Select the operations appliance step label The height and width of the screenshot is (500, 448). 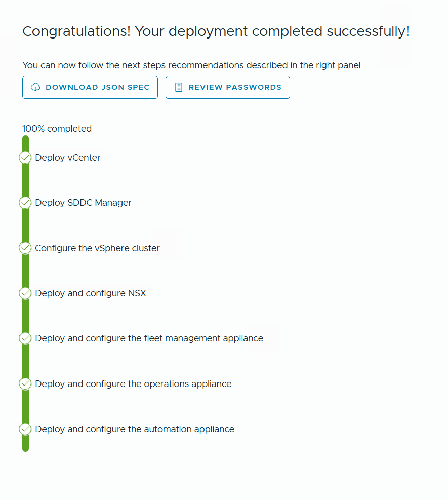[x=133, y=384]
